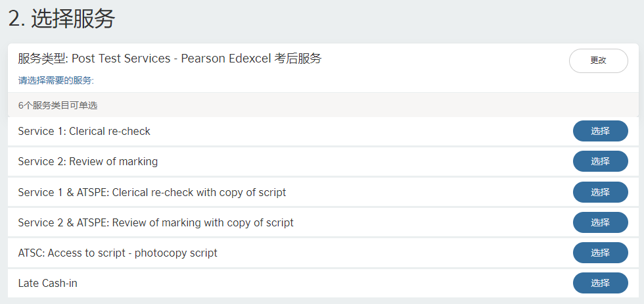Click the 6个服务类目可单选 notice text
Image resolution: width=644 pixels, height=304 pixels.
(x=58, y=105)
